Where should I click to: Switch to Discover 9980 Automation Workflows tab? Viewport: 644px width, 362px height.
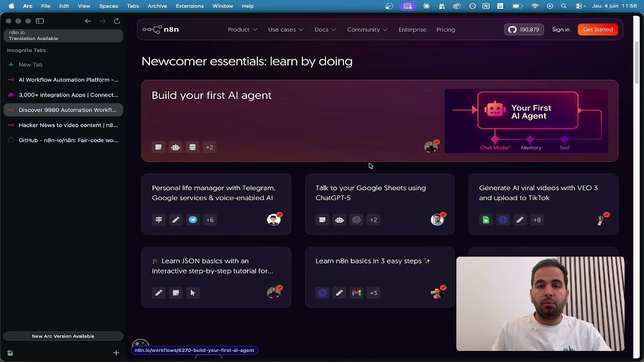click(63, 110)
